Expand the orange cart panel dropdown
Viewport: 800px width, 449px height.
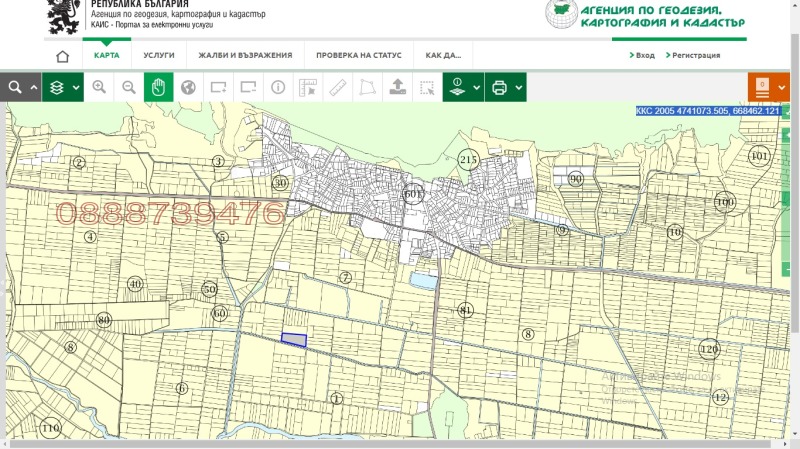click(x=782, y=87)
